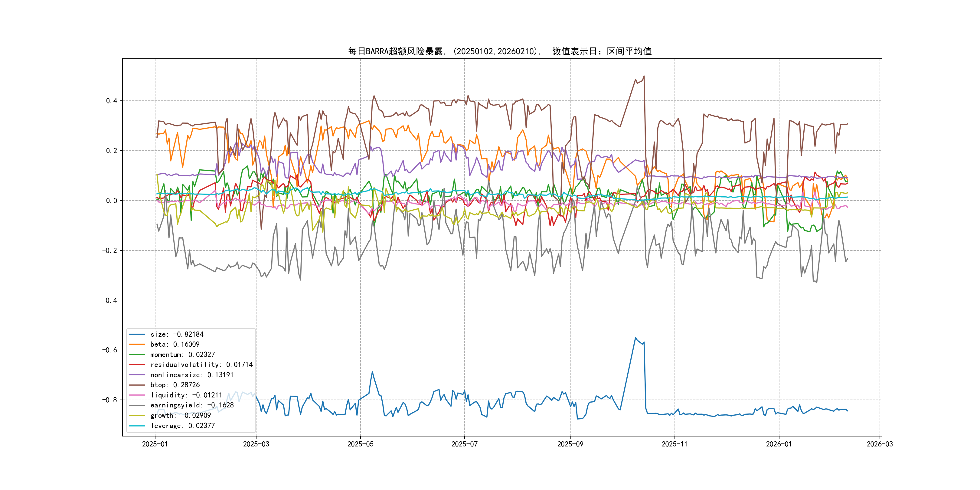The image size is (980, 490).
Task: Click the 'earningsyield: -0.1628' legend text
Action: tap(192, 405)
